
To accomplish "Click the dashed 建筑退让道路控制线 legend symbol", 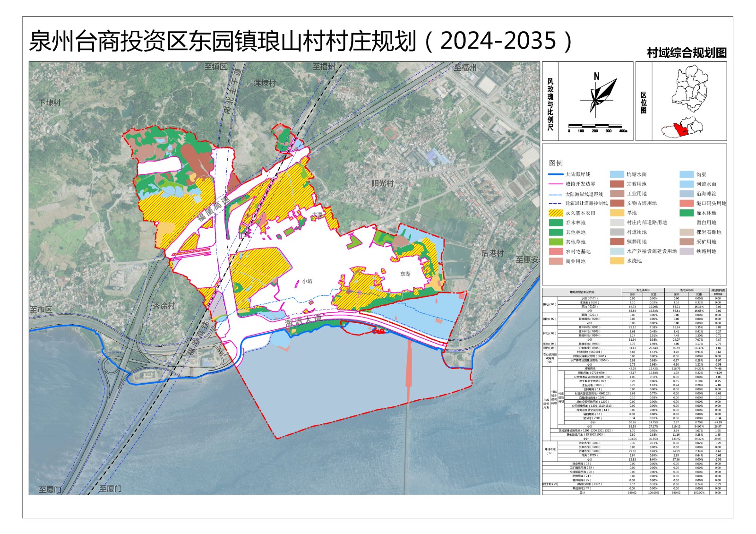I will [x=556, y=203].
